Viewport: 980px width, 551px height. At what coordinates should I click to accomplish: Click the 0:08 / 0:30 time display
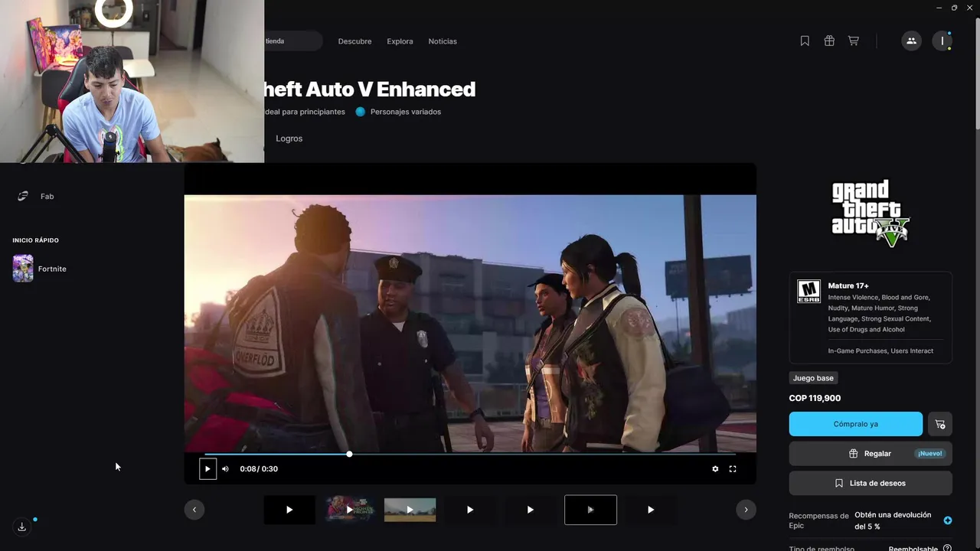pos(259,469)
